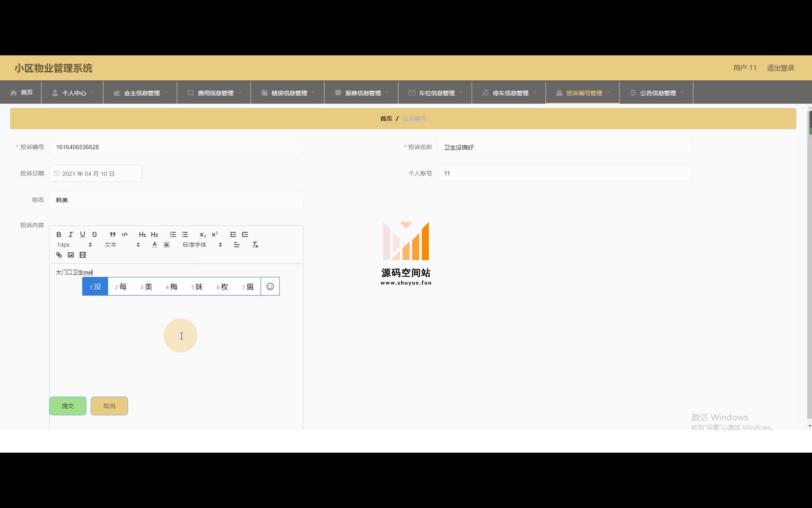Click 退出登录 logout link
The width and height of the screenshot is (812, 508).
click(781, 68)
